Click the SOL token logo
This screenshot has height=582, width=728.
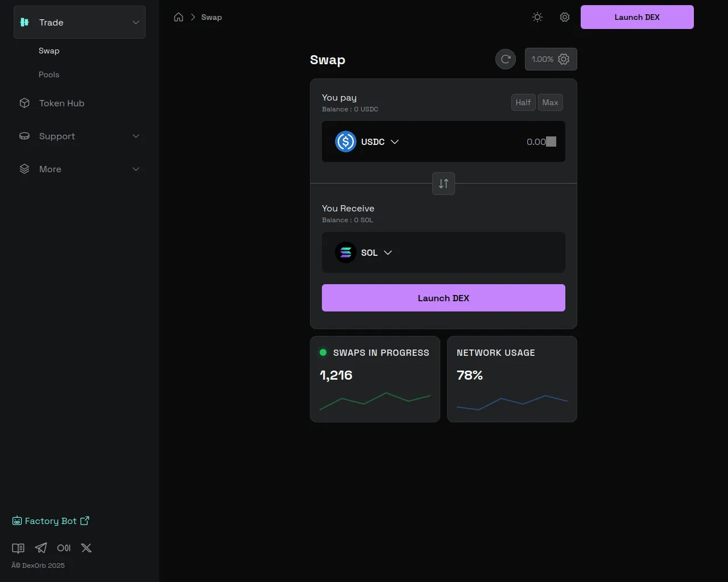pyautogui.click(x=346, y=252)
